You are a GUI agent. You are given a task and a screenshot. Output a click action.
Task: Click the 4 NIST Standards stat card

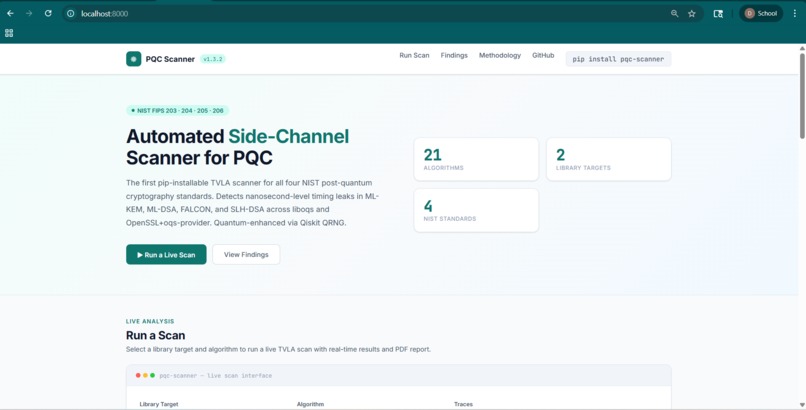(476, 210)
